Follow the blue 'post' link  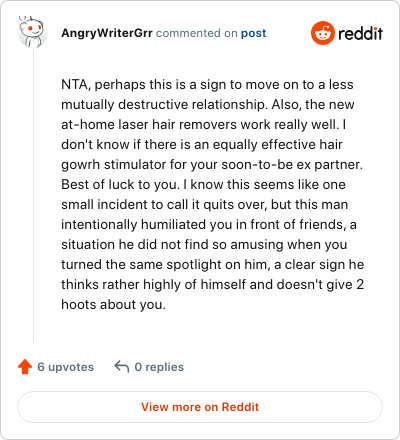point(253,33)
